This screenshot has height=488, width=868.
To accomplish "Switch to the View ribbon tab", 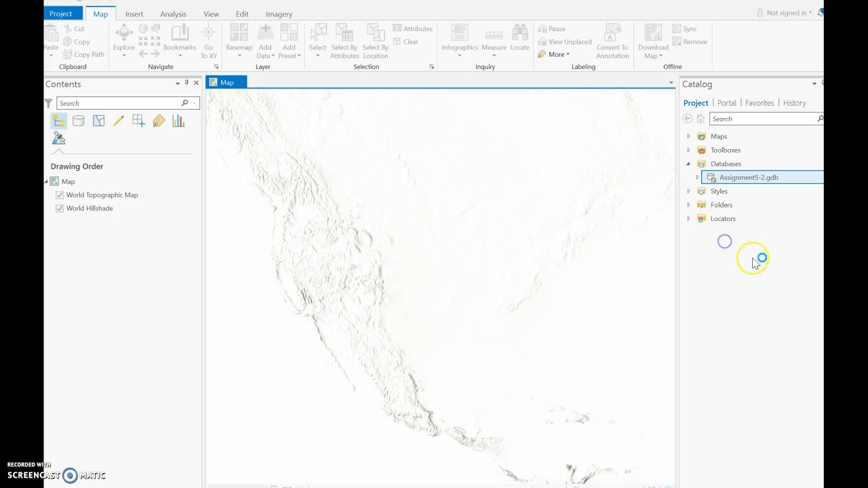I will [211, 14].
